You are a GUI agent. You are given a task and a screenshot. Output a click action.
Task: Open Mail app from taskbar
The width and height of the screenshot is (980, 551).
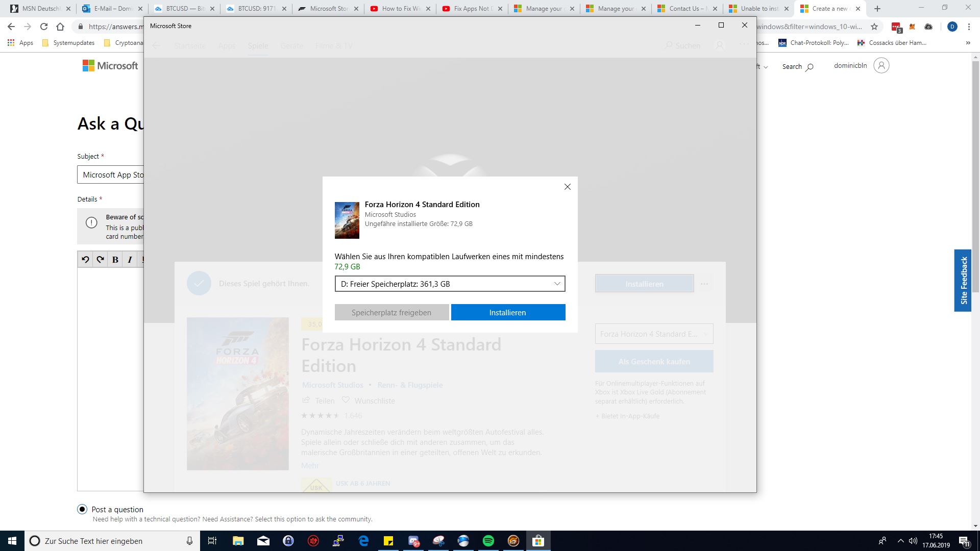[x=263, y=541]
